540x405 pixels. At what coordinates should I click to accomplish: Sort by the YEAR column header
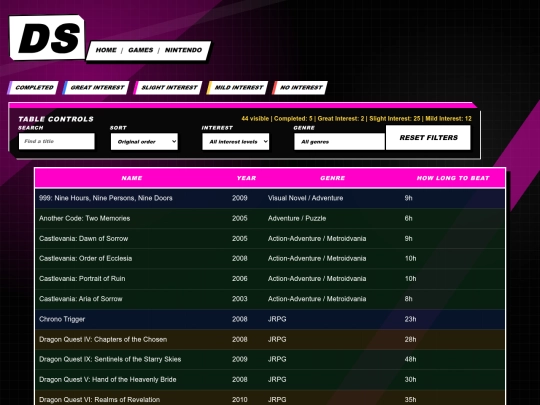click(x=246, y=178)
